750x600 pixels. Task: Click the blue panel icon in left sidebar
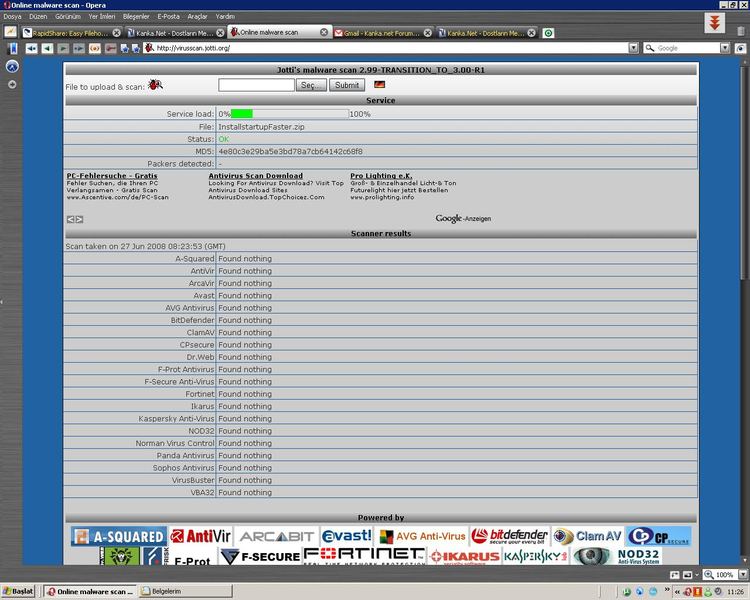12,66
